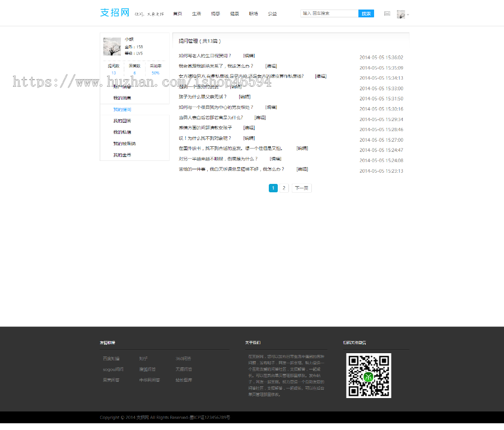This screenshot has height=430, width=504.
Task: Click timestamp 2014-05-05 15:33:00
Action: click(381, 89)
